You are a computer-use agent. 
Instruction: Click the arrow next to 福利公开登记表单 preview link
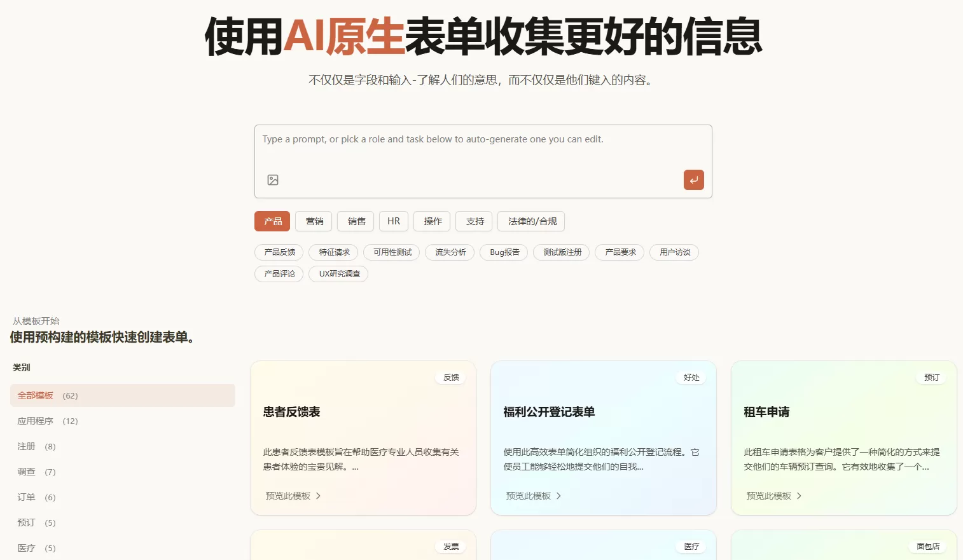[559, 496]
